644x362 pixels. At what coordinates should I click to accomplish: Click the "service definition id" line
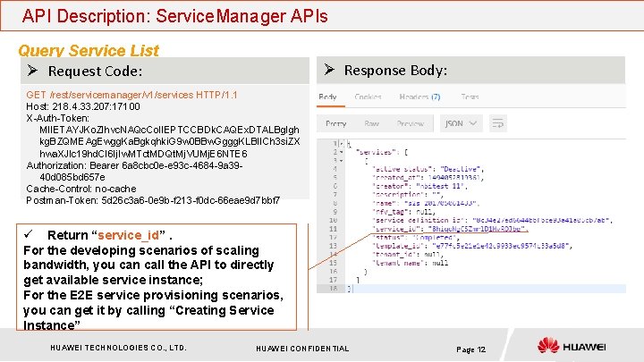tap(492, 221)
